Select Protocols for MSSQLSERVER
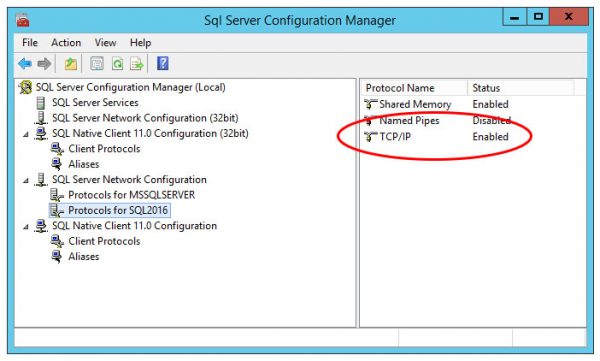This screenshot has height=361, width=600. coord(132,195)
